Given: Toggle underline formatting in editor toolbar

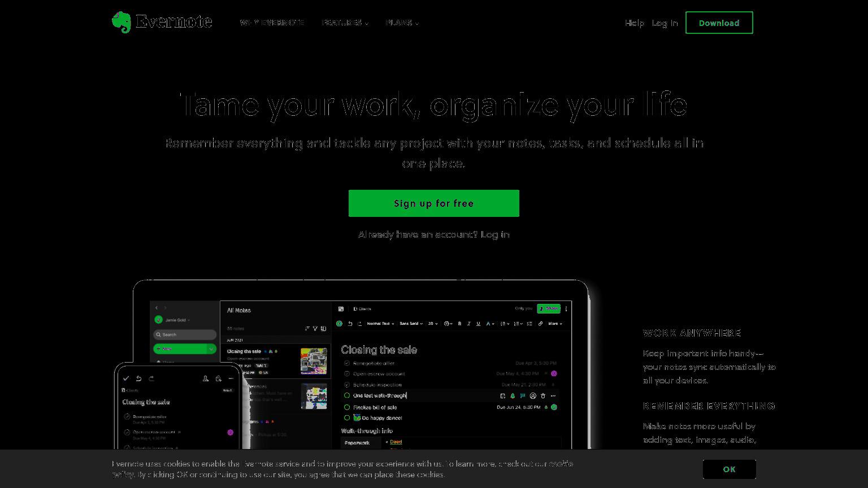Looking at the screenshot, I should [x=478, y=324].
